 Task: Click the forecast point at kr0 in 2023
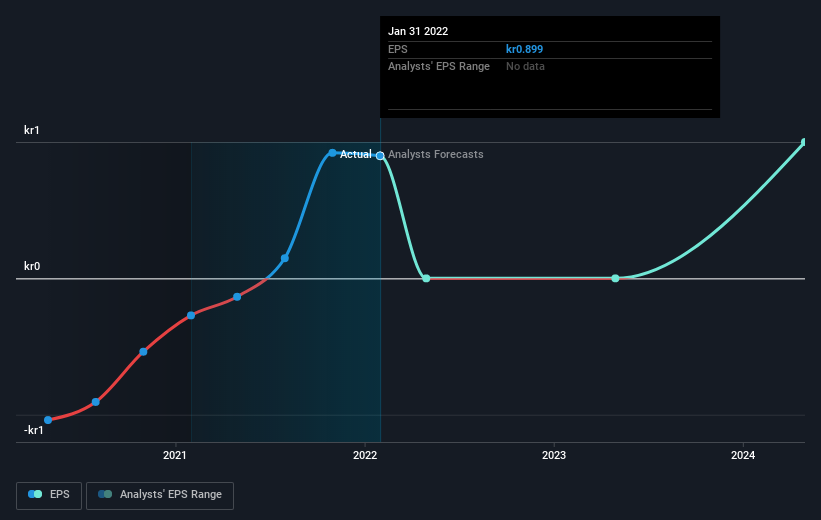[x=615, y=278]
